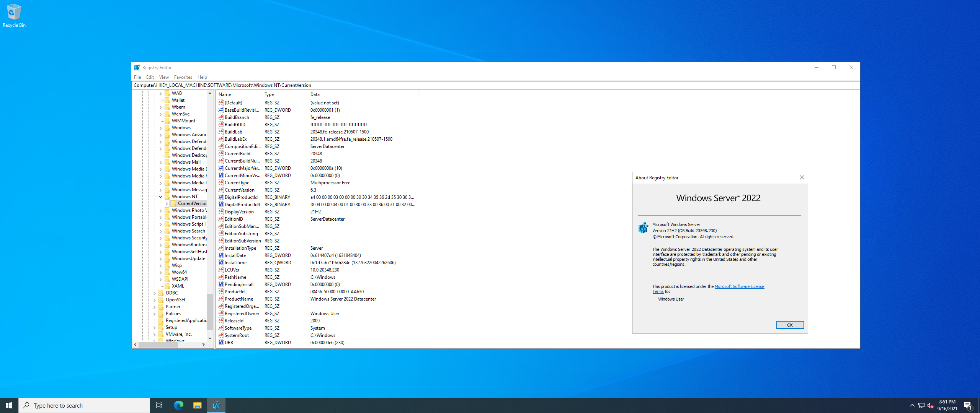Click the tree scrollbar up arrow
The width and height of the screenshot is (980, 413).
coord(210,93)
